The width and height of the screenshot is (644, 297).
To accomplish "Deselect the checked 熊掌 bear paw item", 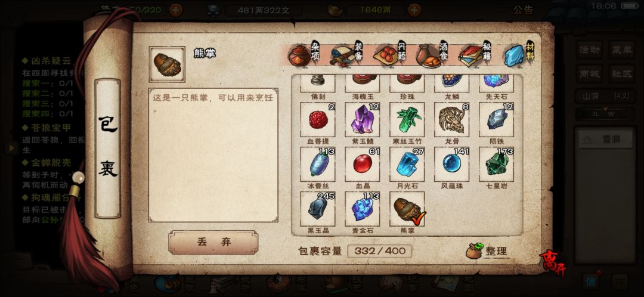I will pyautogui.click(x=407, y=209).
